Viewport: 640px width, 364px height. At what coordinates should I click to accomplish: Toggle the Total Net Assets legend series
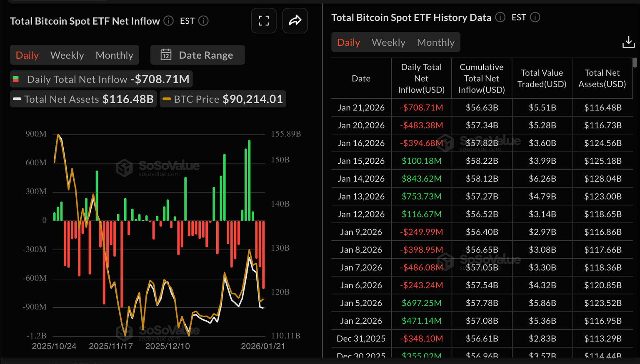click(x=83, y=99)
